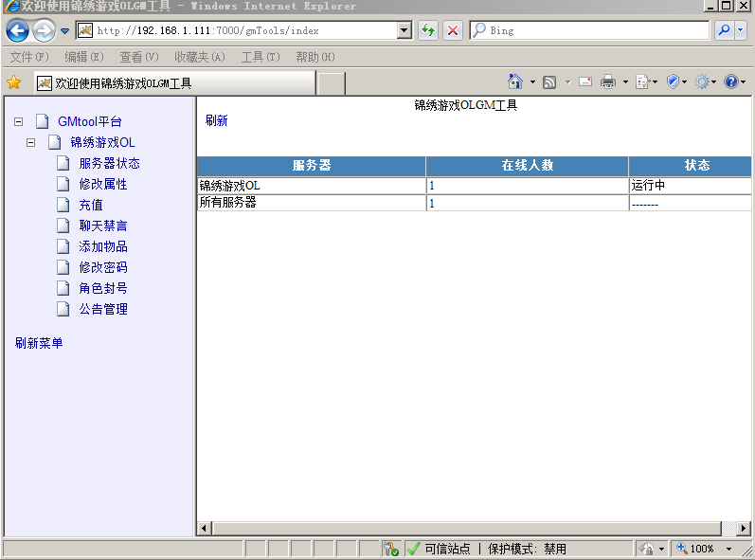
Task: Click the 状态 column header
Action: pyautogui.click(x=690, y=166)
